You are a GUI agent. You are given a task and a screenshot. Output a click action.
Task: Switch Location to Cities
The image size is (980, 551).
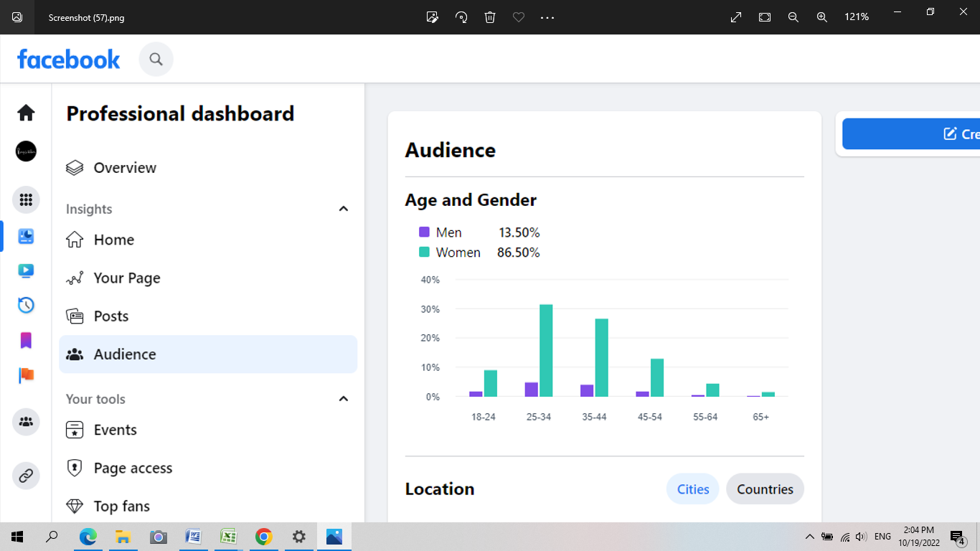coord(693,489)
